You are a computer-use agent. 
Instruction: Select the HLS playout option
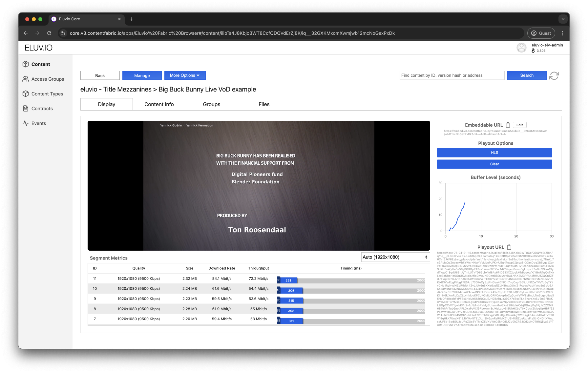click(x=494, y=153)
